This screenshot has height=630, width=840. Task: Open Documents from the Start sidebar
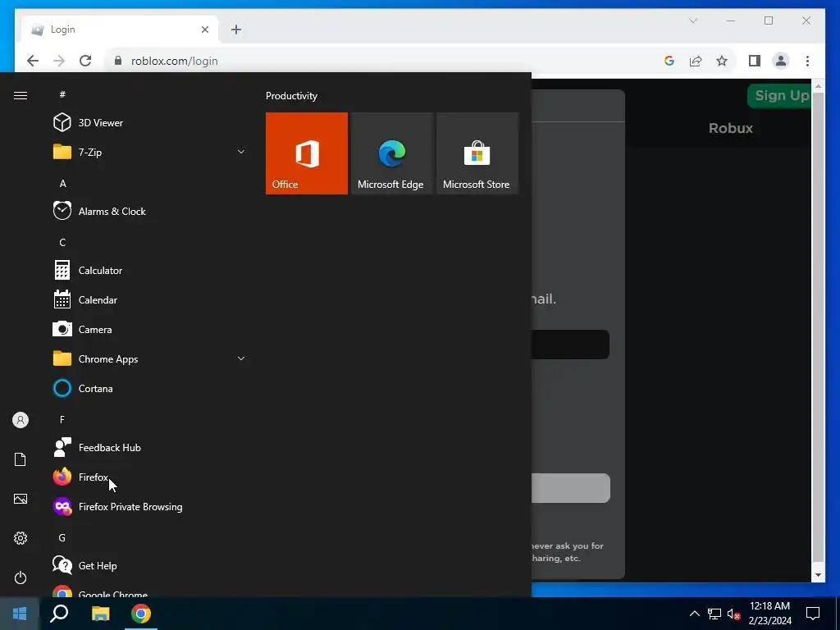[x=21, y=459]
